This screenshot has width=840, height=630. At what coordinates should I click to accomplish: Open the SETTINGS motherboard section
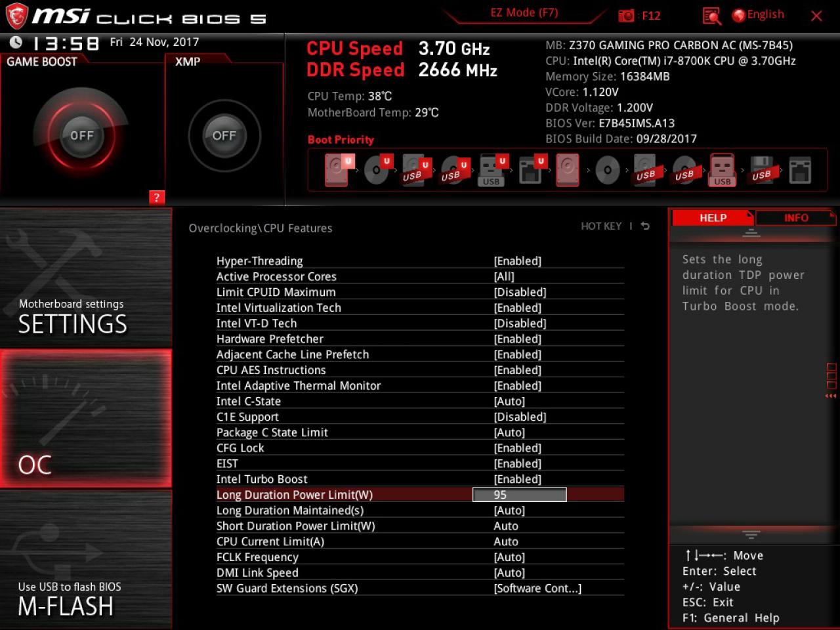86,278
